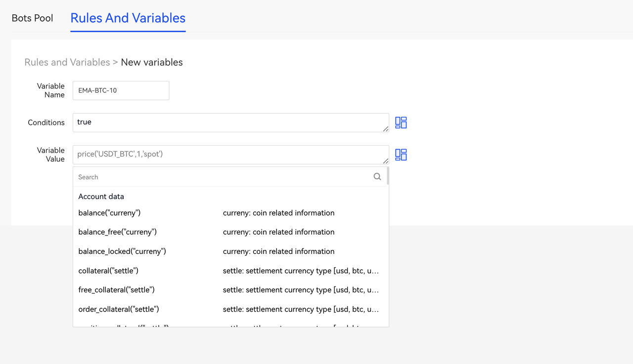
Task: Click the function list scrollbar
Action: click(x=388, y=176)
